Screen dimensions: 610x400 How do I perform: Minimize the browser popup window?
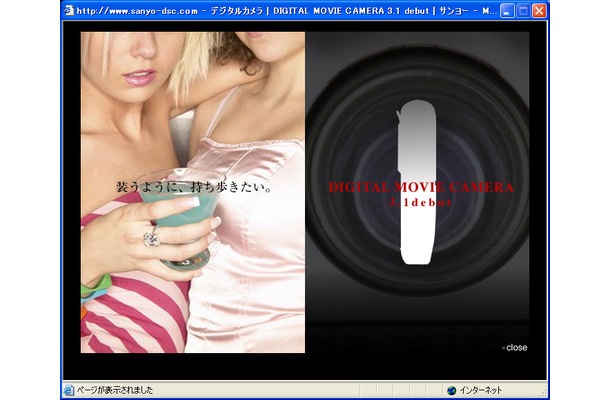coord(506,11)
